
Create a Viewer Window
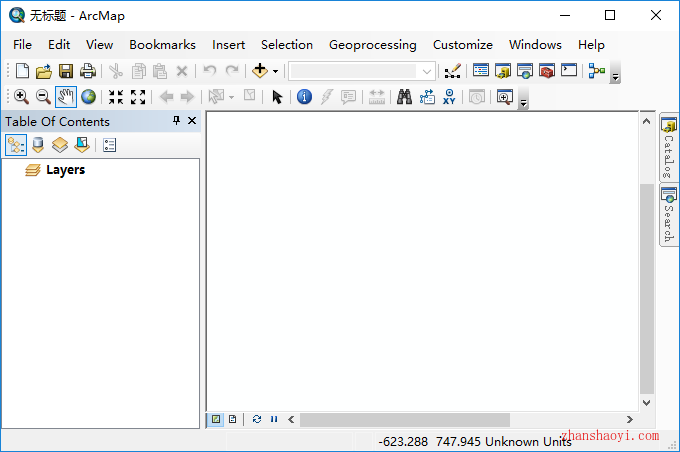tap(505, 97)
